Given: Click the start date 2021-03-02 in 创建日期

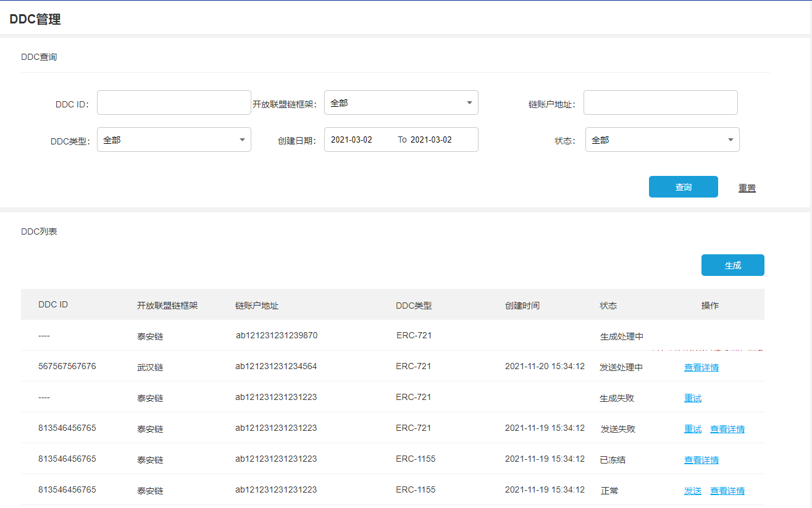Looking at the screenshot, I should (351, 139).
